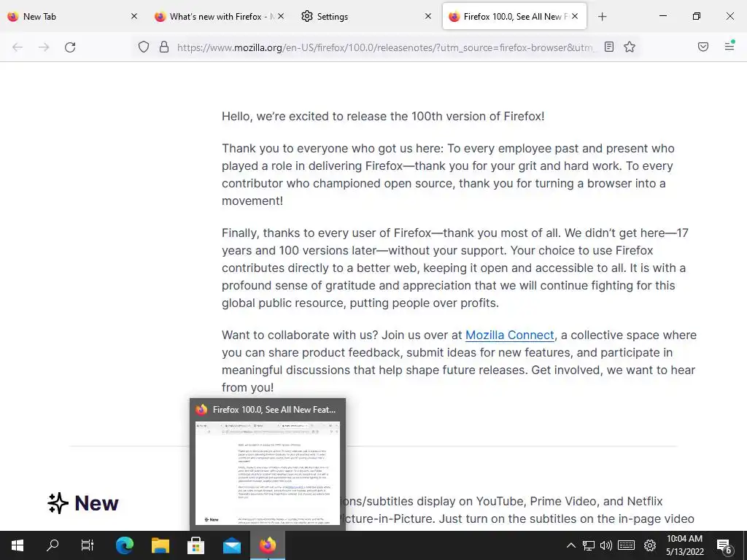Minimize the Firefox window
This screenshot has height=560, width=747.
pyautogui.click(x=662, y=16)
